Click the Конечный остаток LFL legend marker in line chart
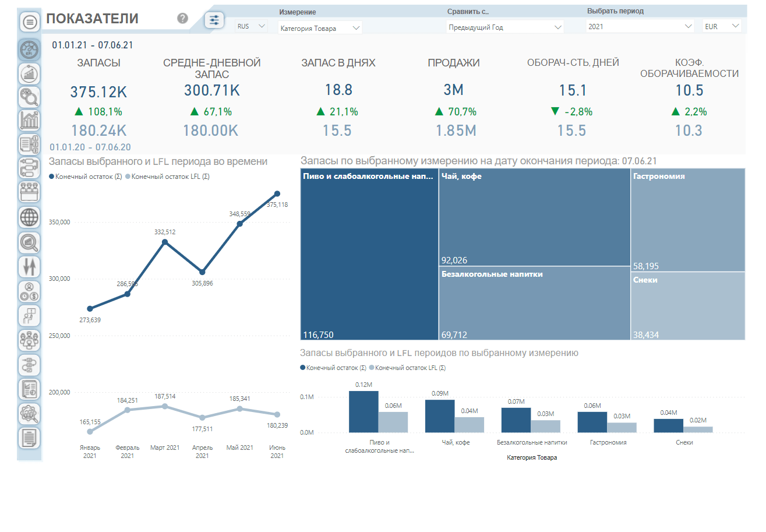 (128, 177)
